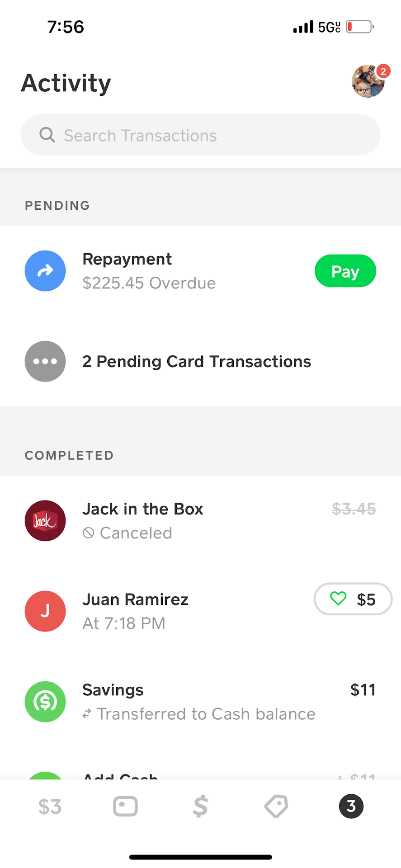View the Savings transfer to Cash balance
The width and height of the screenshot is (401, 868).
pos(199,702)
